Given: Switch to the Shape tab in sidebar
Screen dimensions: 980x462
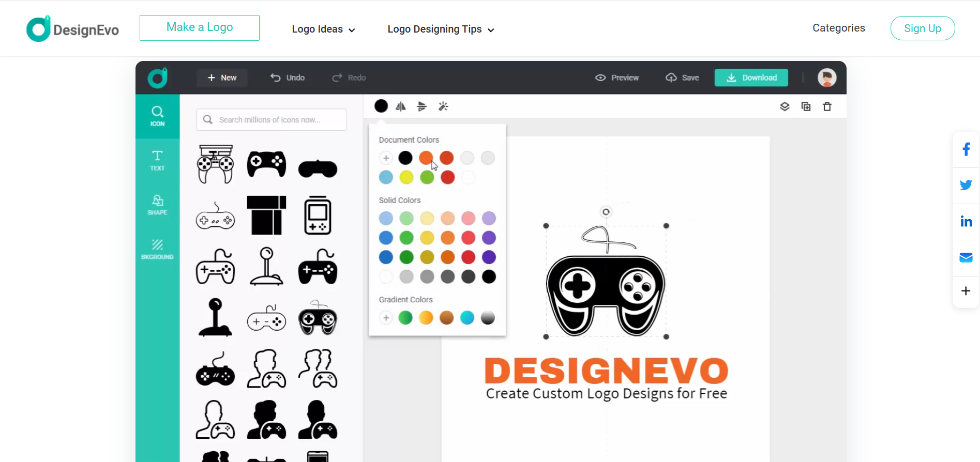Looking at the screenshot, I should 158,205.
